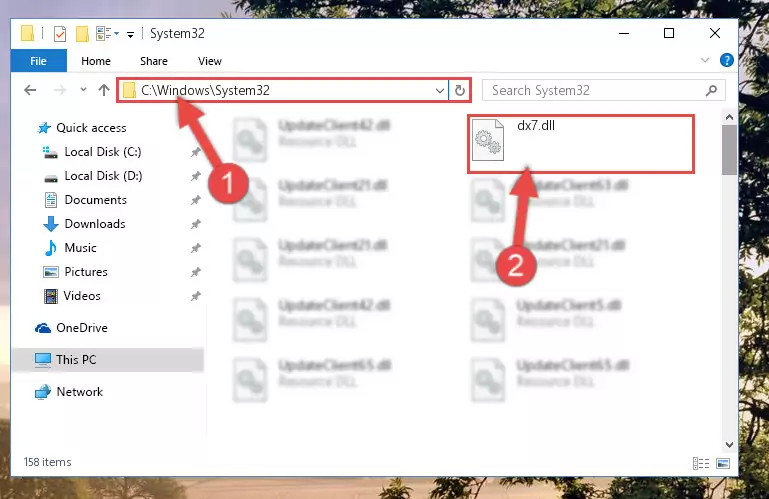Click the vertical scrollbar down arrow
769x499 pixels.
(x=729, y=445)
